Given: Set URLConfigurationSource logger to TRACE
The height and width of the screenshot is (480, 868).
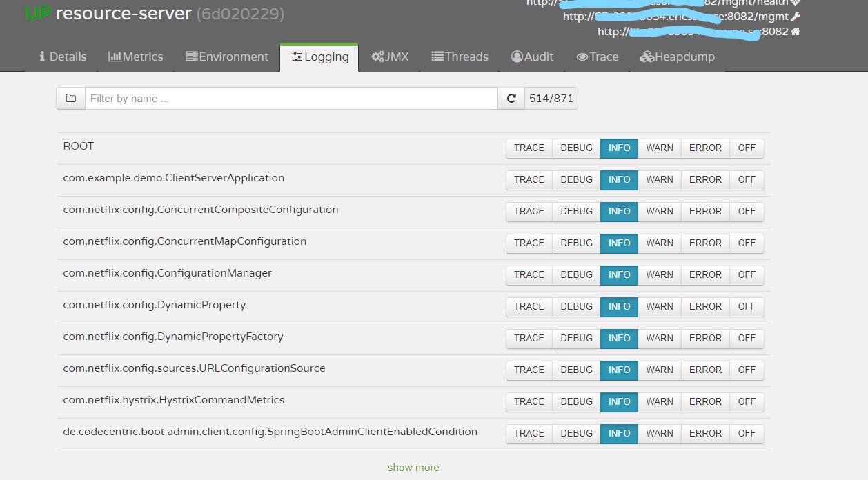Looking at the screenshot, I should click(x=529, y=370).
